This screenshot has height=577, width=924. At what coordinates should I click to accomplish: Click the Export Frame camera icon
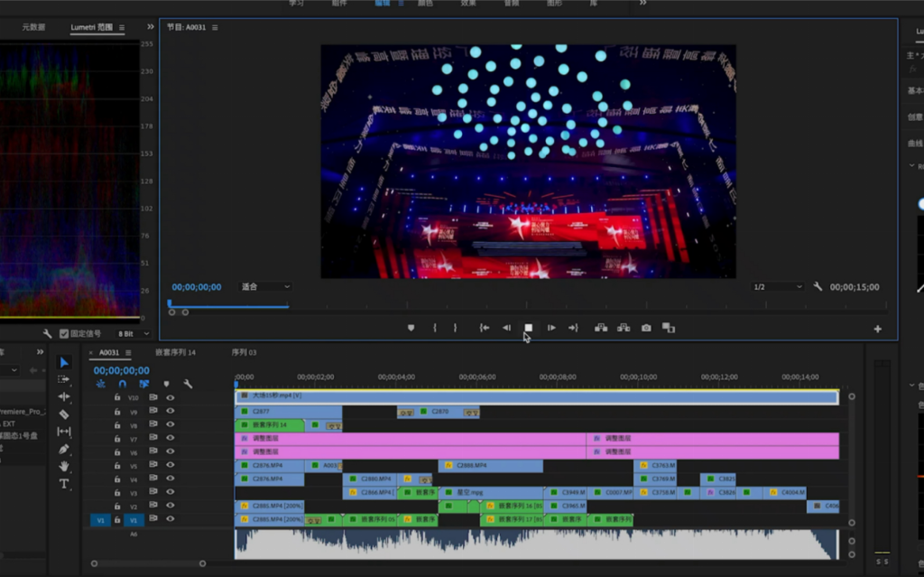(646, 328)
